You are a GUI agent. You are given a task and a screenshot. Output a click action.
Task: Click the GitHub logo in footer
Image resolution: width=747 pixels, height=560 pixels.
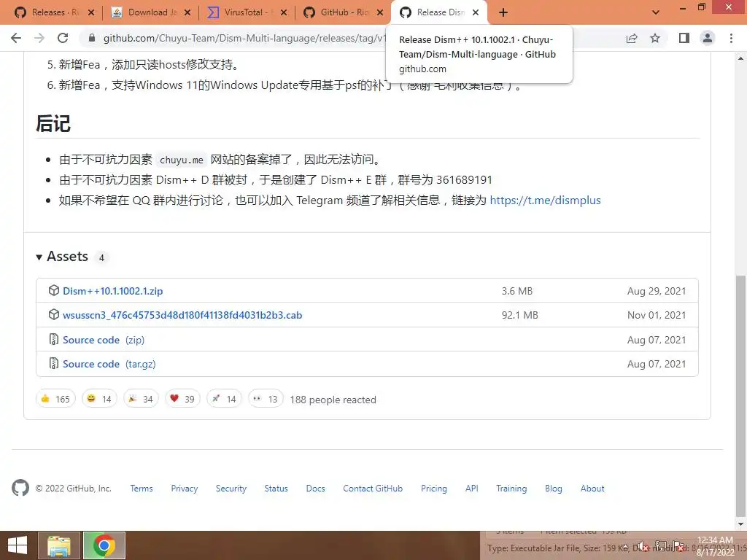point(20,488)
